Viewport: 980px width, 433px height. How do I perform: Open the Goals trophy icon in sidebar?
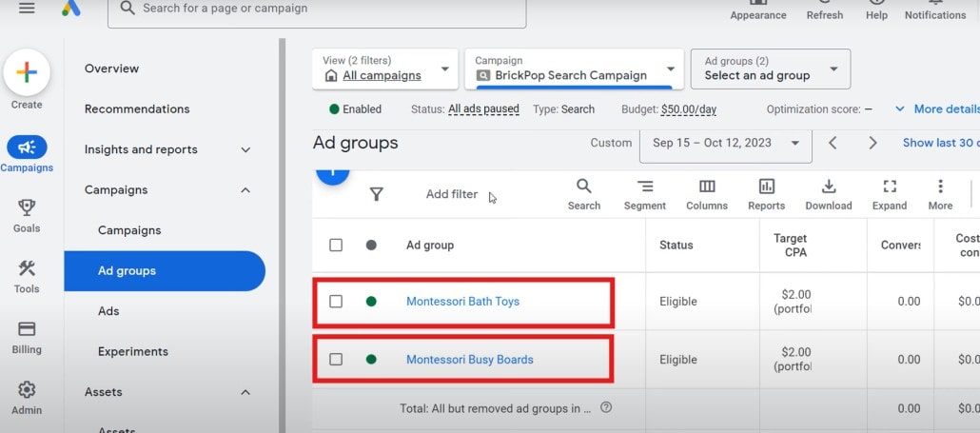pyautogui.click(x=27, y=216)
